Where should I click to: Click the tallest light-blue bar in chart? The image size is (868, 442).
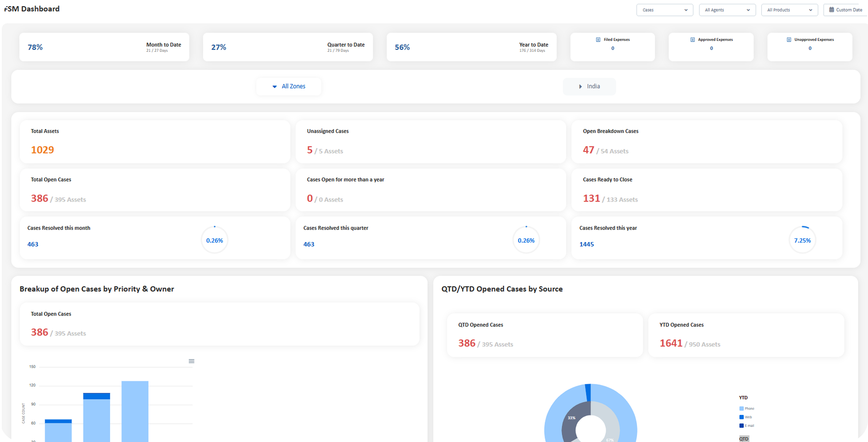pyautogui.click(x=135, y=411)
